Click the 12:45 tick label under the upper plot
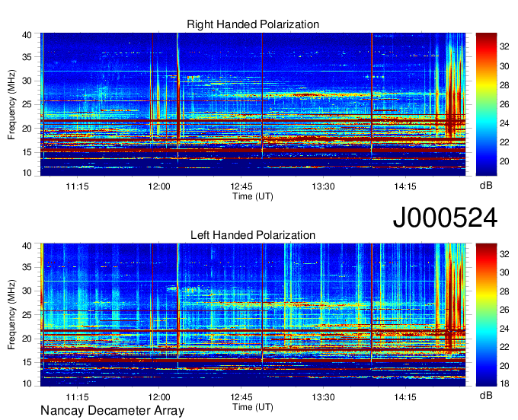The image size is (518, 420). 241,186
